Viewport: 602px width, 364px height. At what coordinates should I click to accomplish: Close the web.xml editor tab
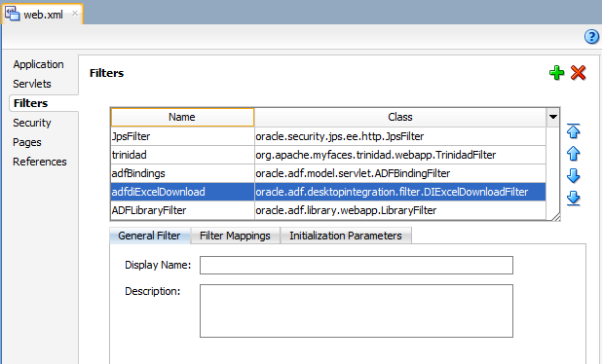(x=75, y=14)
